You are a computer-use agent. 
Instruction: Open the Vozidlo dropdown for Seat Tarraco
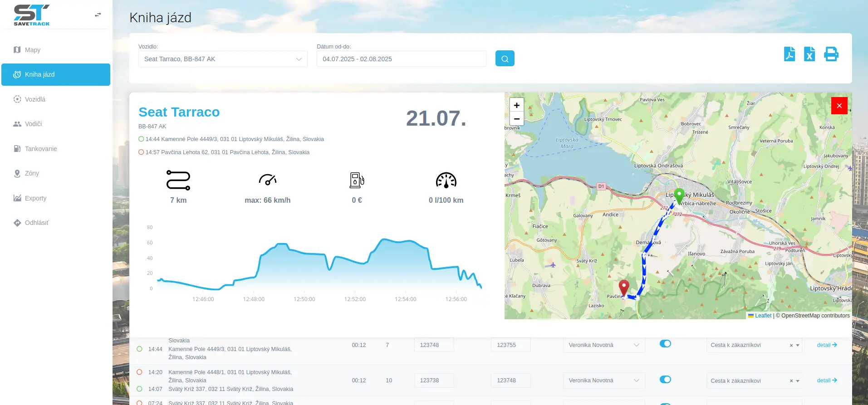tap(222, 59)
